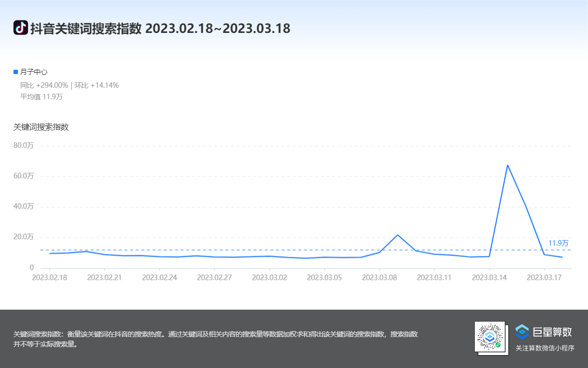This screenshot has width=588, height=368.
Task: Click the 2023.03.17 x-axis date
Action: [x=544, y=278]
